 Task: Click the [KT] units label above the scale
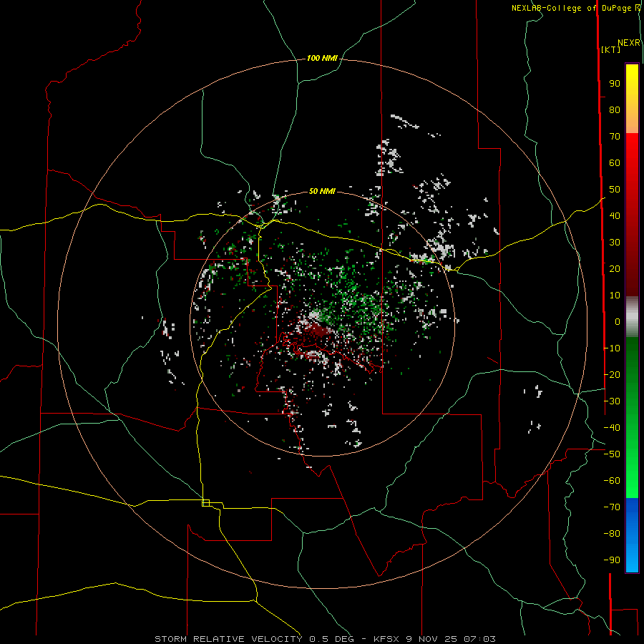point(611,49)
